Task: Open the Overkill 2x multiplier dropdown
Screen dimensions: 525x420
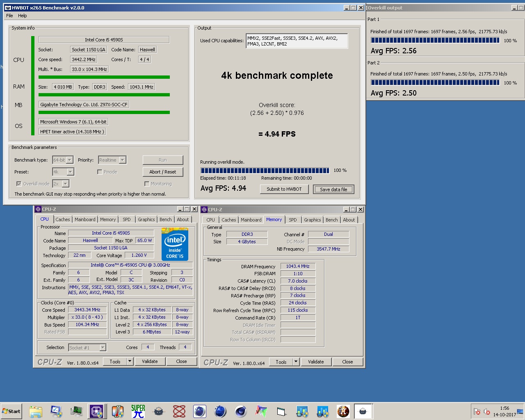Action: click(65, 184)
